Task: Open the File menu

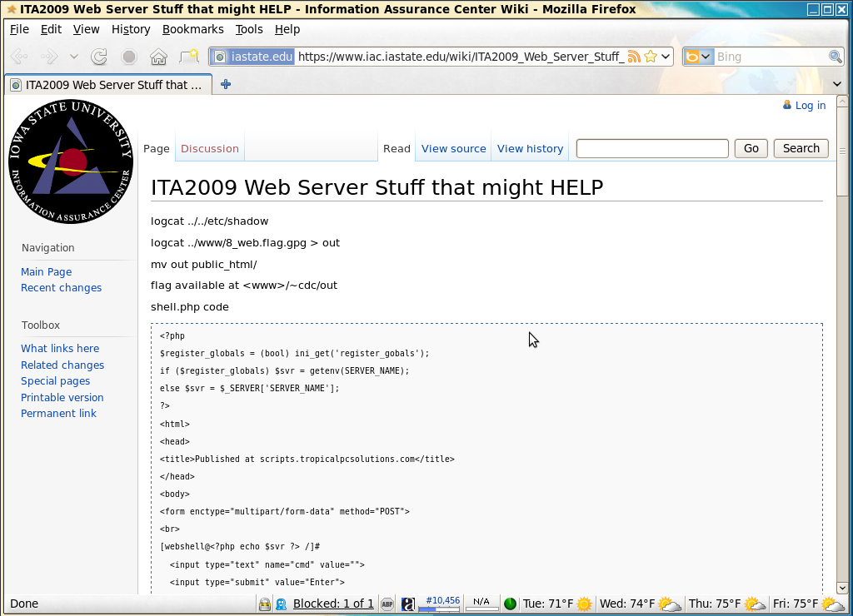Action: tap(20, 29)
